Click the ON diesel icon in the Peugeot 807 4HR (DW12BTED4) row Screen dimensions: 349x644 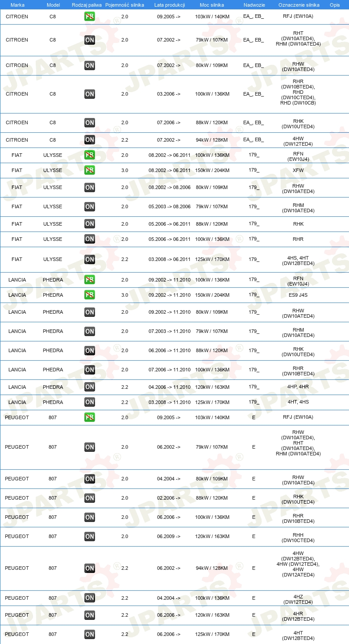[90, 615]
